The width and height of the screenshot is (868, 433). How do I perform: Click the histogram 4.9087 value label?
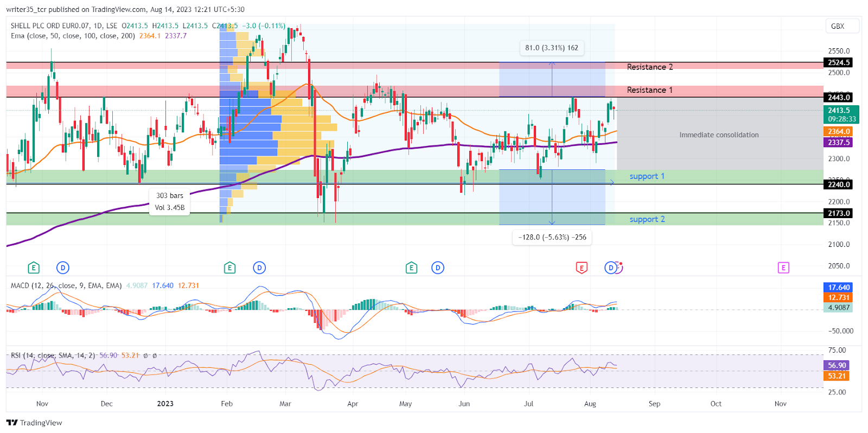coord(839,307)
